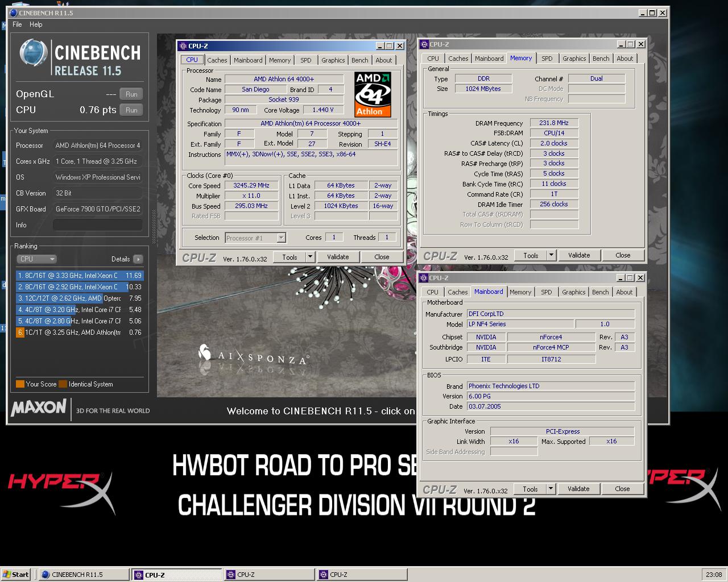Click the Cinebench sphere logo icon

tap(33, 54)
